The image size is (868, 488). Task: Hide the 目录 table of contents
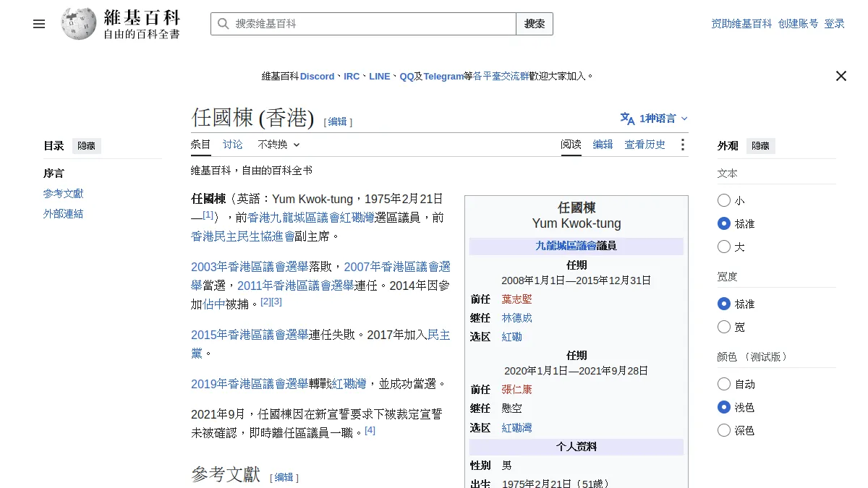coord(87,146)
